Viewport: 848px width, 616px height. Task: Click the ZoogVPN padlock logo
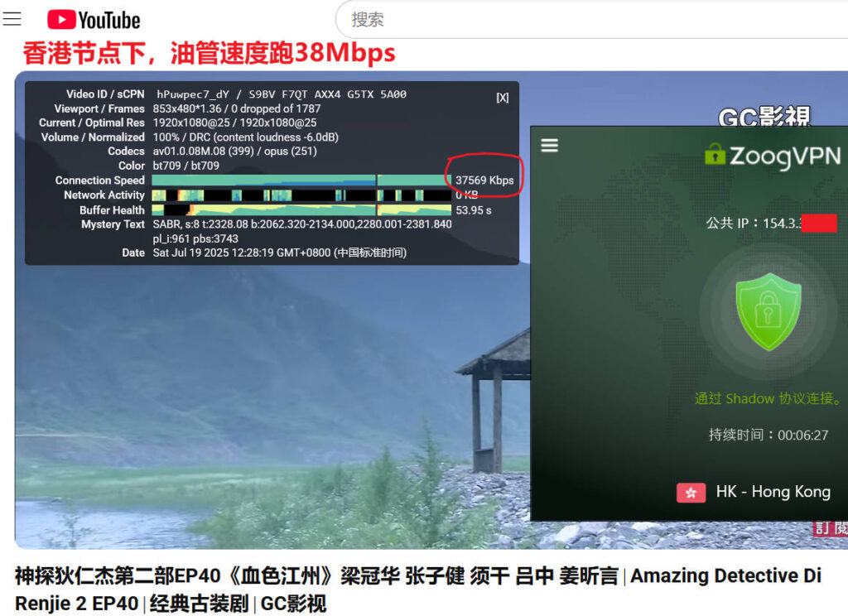[714, 154]
